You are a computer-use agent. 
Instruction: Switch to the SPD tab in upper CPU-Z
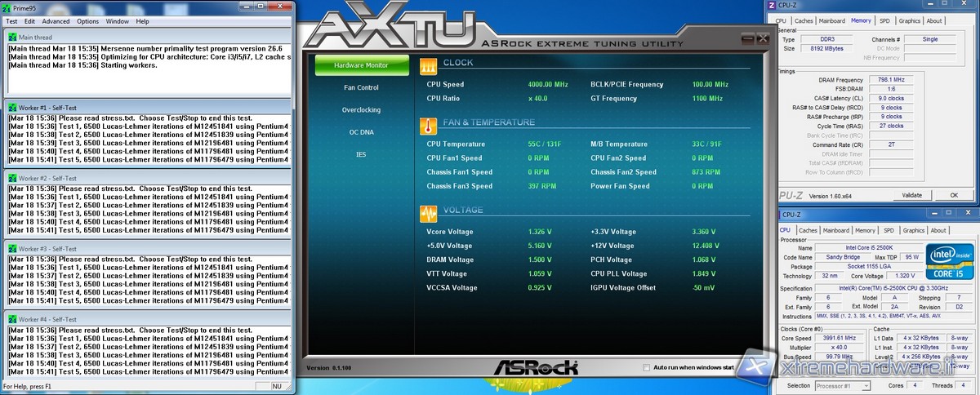tap(886, 21)
